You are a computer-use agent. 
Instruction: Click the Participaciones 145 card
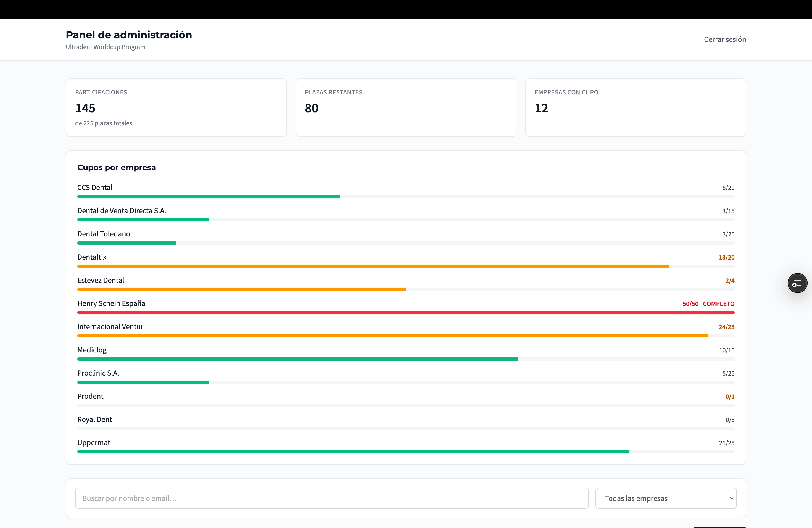click(176, 108)
